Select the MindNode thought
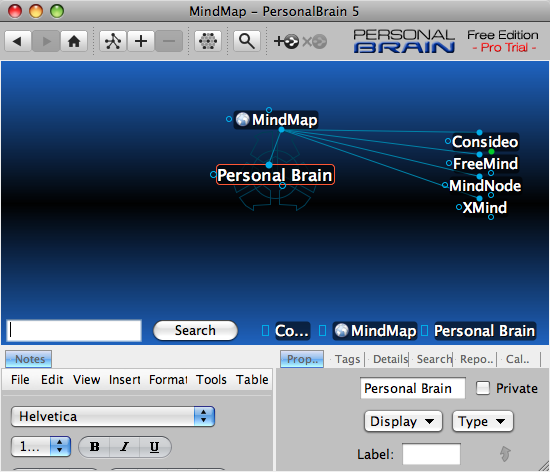This screenshot has height=472, width=550. coord(485,186)
